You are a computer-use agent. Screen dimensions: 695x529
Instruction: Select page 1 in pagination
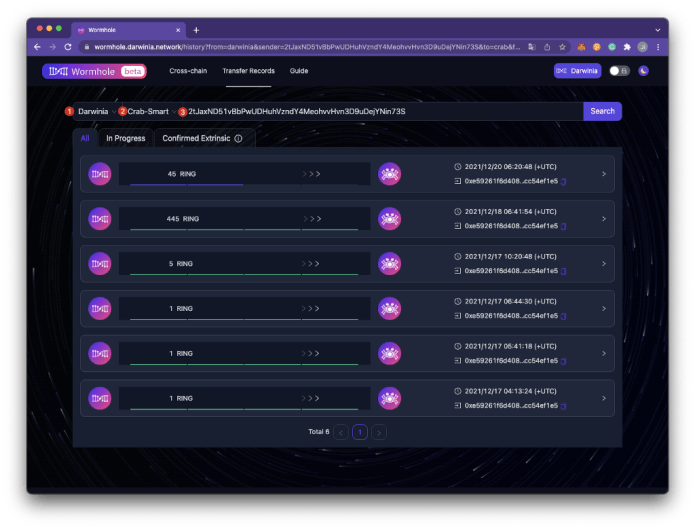pyautogui.click(x=359, y=432)
